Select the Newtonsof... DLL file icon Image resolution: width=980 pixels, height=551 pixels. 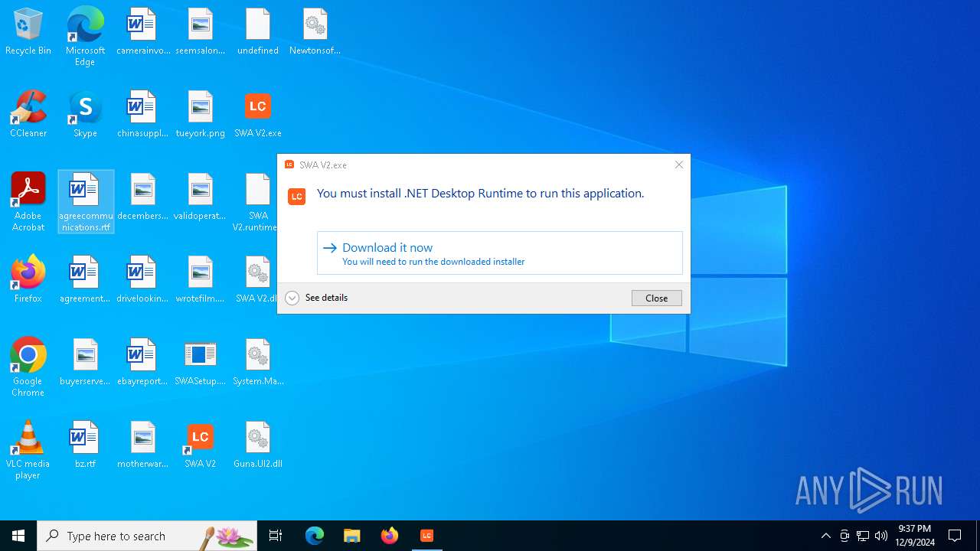[315, 32]
